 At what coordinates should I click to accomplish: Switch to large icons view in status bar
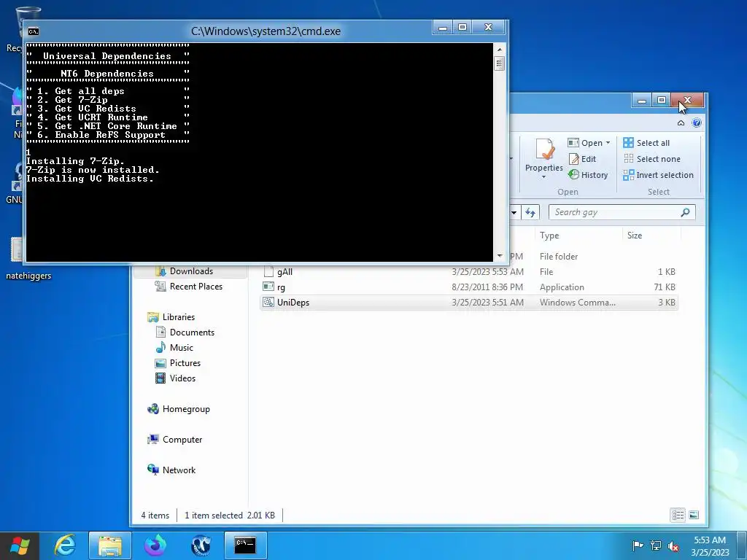pyautogui.click(x=694, y=515)
